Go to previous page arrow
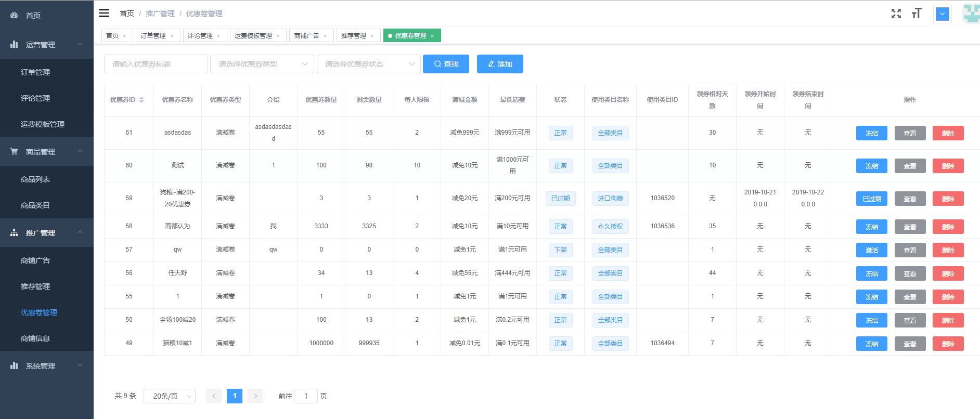 (214, 396)
